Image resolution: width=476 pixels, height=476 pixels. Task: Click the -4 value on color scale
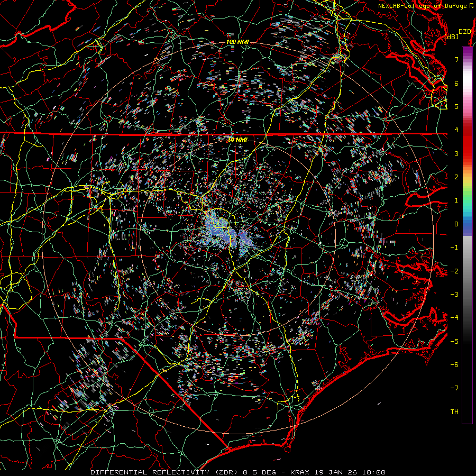tap(454, 317)
